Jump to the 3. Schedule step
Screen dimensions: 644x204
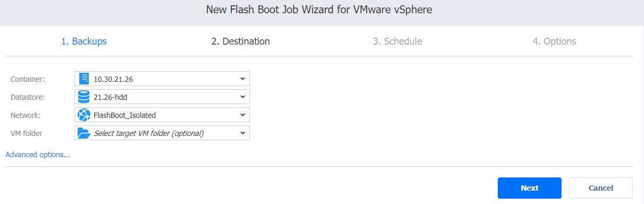tap(397, 41)
